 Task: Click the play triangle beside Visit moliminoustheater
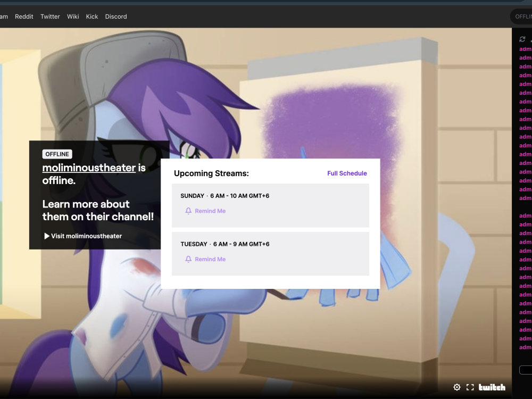pos(47,236)
